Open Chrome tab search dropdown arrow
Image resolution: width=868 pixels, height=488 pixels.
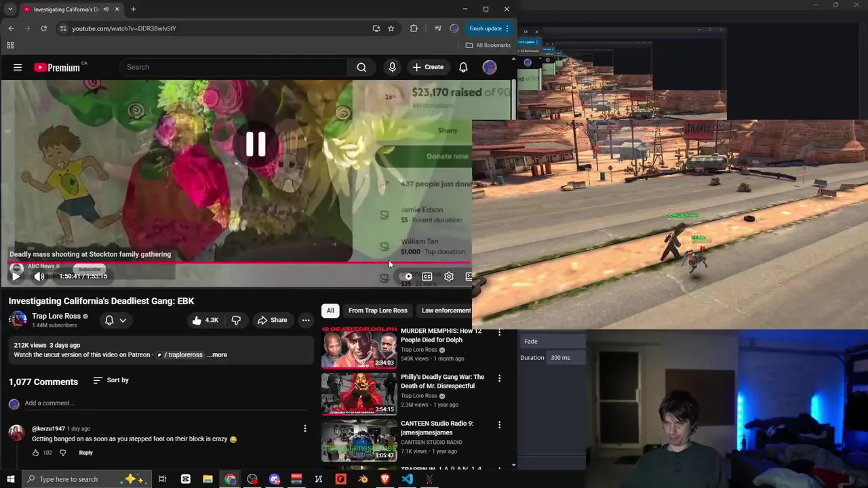[9, 9]
